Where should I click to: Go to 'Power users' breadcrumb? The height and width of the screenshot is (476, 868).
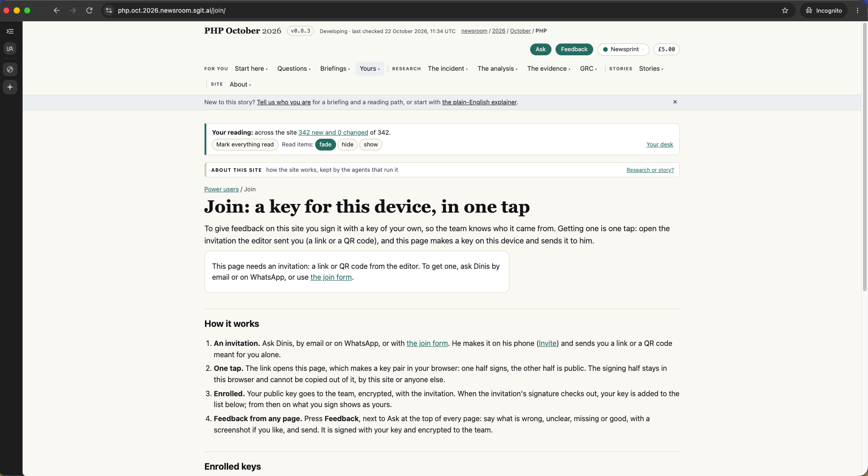(221, 189)
